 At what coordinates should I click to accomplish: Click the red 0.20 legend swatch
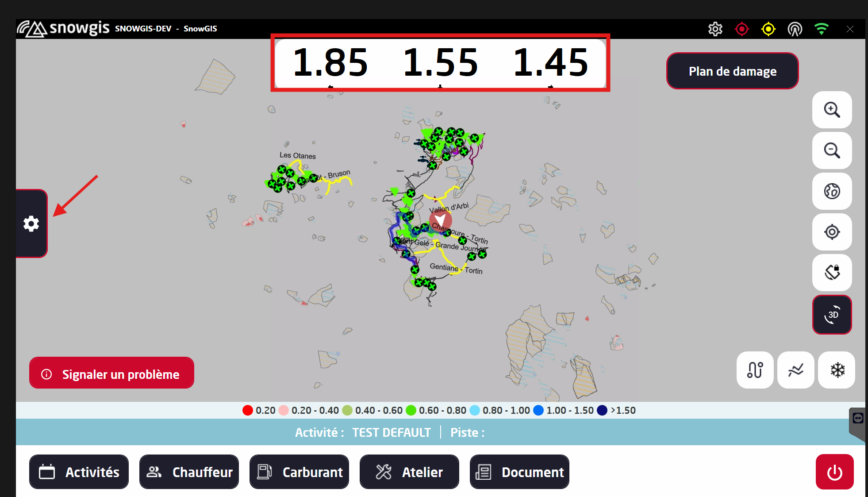point(248,410)
